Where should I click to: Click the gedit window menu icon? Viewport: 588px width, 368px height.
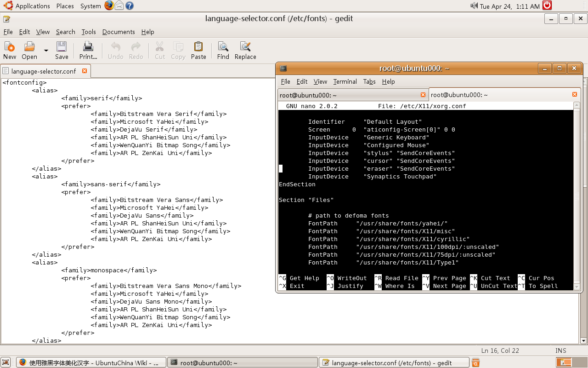[6, 19]
